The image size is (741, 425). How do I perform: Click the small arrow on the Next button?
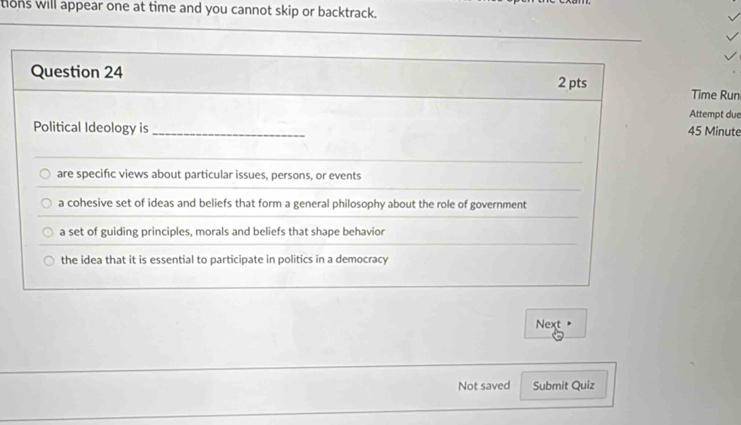(570, 324)
